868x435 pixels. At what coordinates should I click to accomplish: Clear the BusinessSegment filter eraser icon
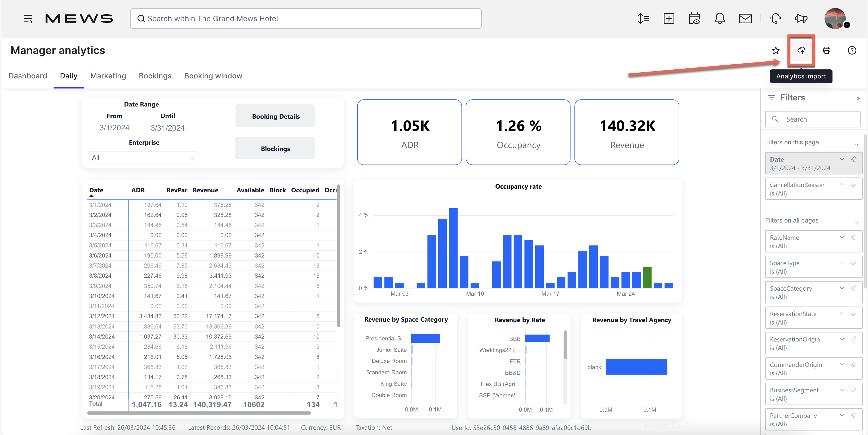click(x=853, y=390)
